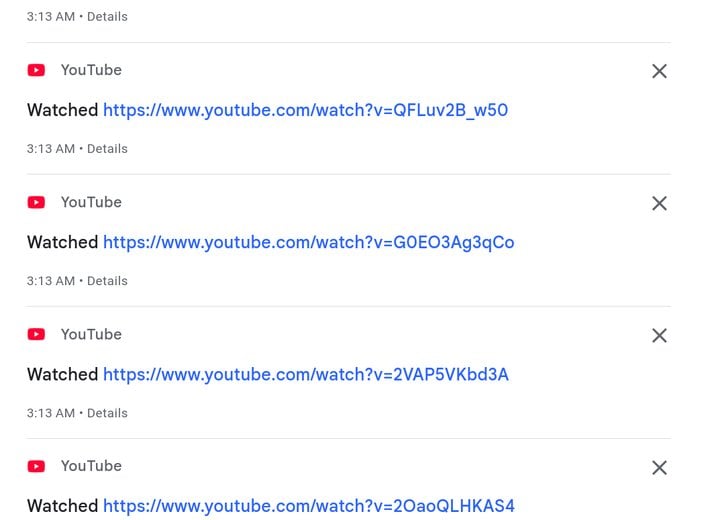Click the YouTube icon for the QFLuv2B_w50 entry
720x520 pixels.
[36, 70]
